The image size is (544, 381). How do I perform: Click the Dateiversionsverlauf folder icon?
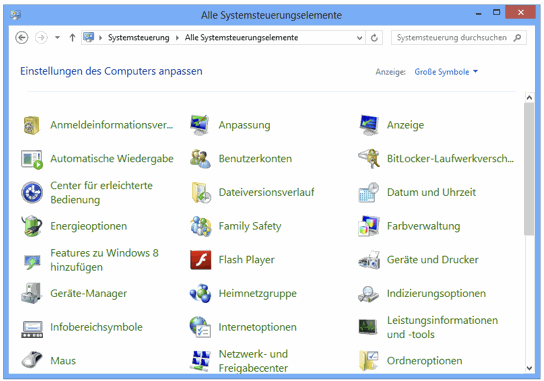201,192
